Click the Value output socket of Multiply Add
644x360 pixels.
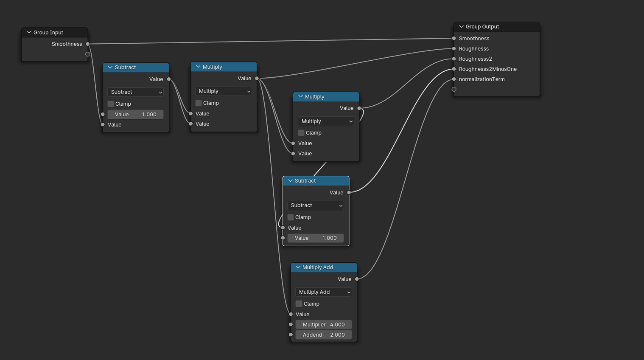(357, 279)
